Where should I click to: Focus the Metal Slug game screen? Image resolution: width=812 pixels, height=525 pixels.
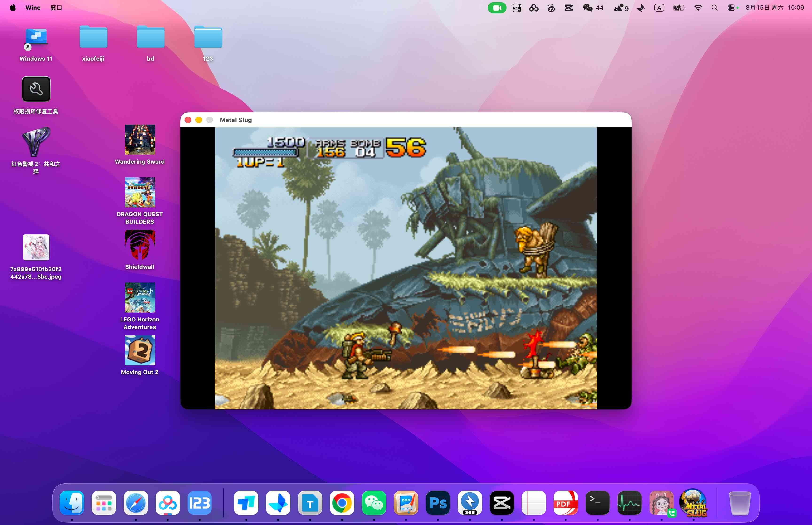click(x=406, y=268)
